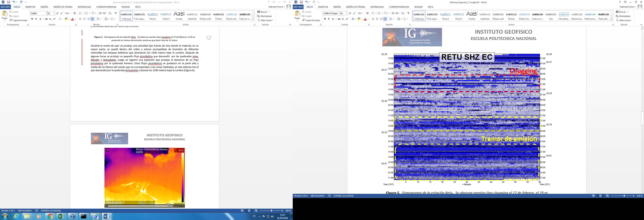Decrease font size in left window
Image resolution: width=644 pixels, height=220 pixels.
tap(61, 13)
